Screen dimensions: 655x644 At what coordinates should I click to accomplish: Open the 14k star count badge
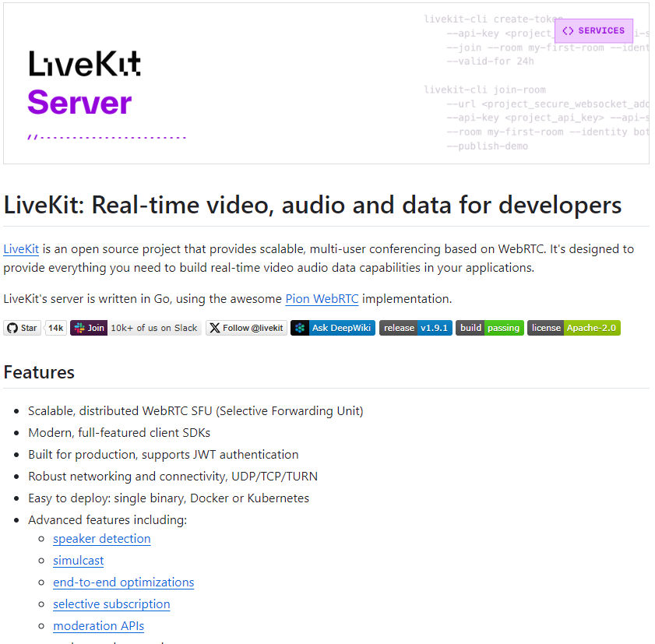(x=55, y=328)
